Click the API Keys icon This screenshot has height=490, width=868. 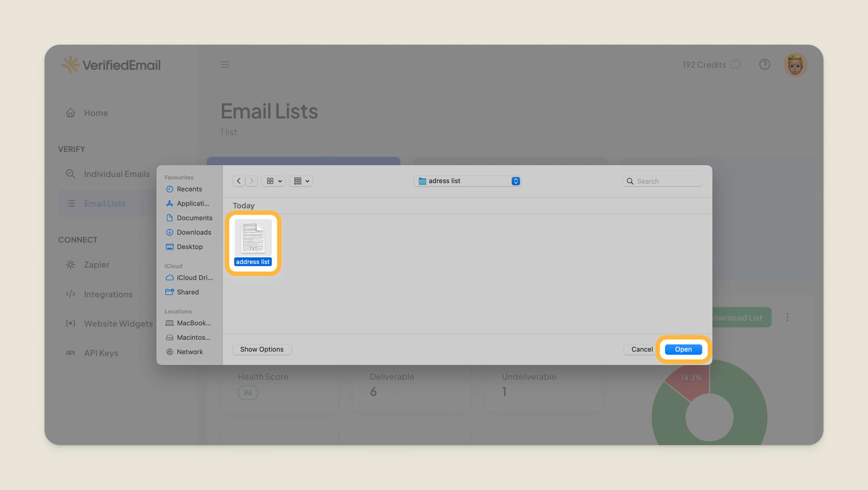click(x=71, y=353)
